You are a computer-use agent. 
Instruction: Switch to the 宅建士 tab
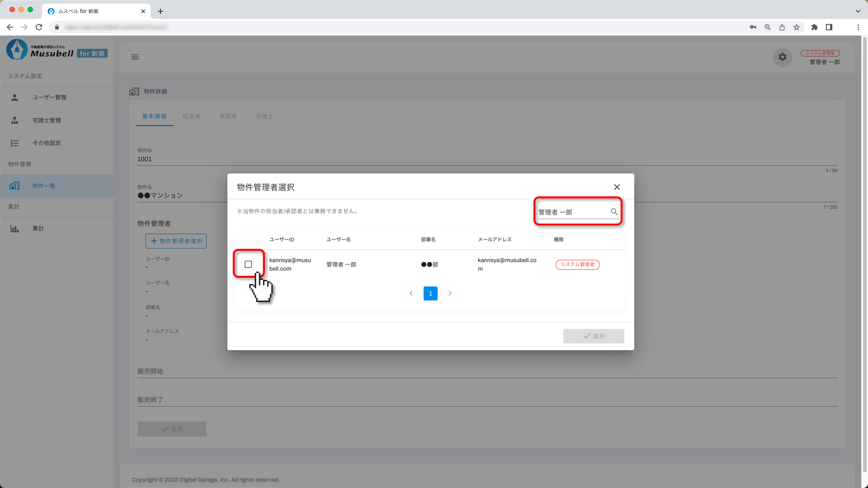coord(265,116)
